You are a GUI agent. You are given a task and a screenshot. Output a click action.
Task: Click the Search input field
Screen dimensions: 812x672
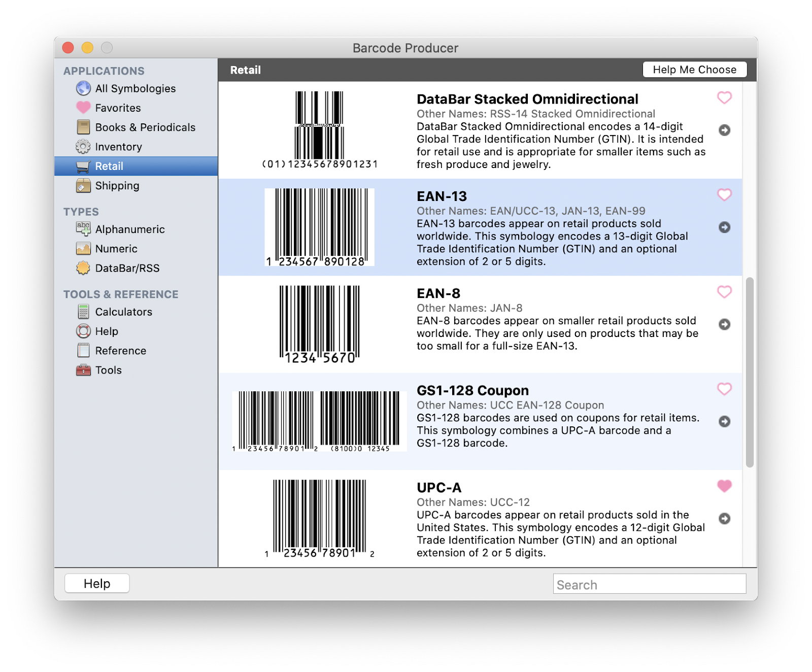pos(650,584)
